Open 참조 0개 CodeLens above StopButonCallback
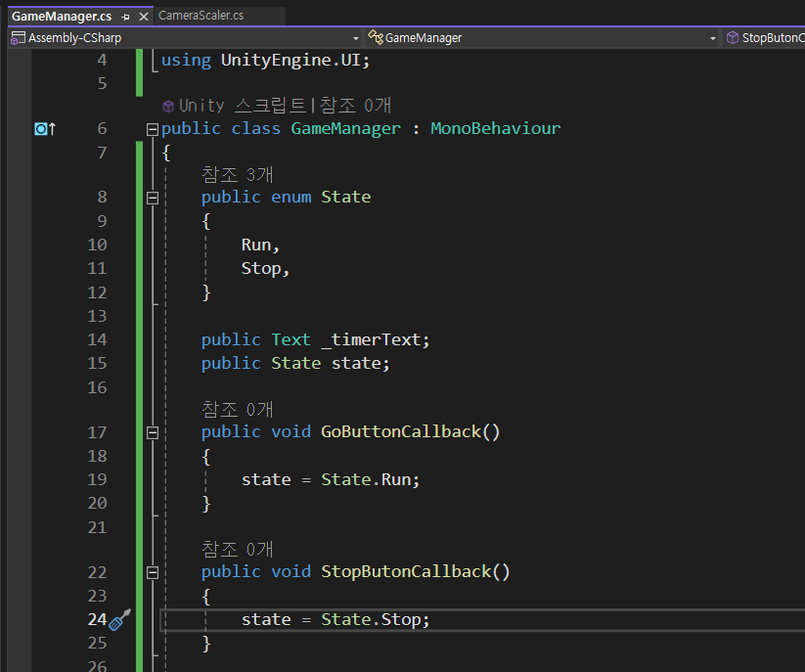Image resolution: width=805 pixels, height=672 pixels. click(x=237, y=550)
